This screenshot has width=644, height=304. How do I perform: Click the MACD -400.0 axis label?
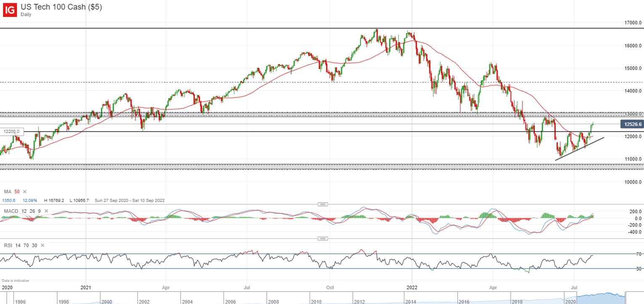click(x=634, y=232)
